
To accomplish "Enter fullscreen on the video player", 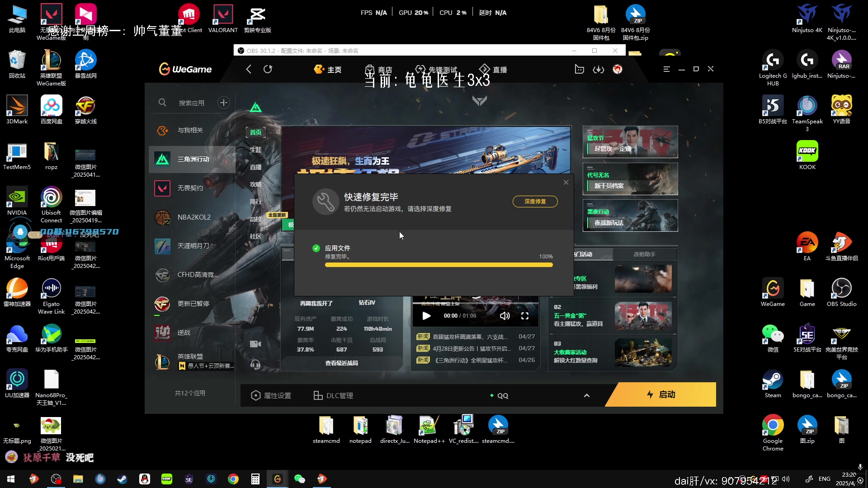I will point(525,316).
